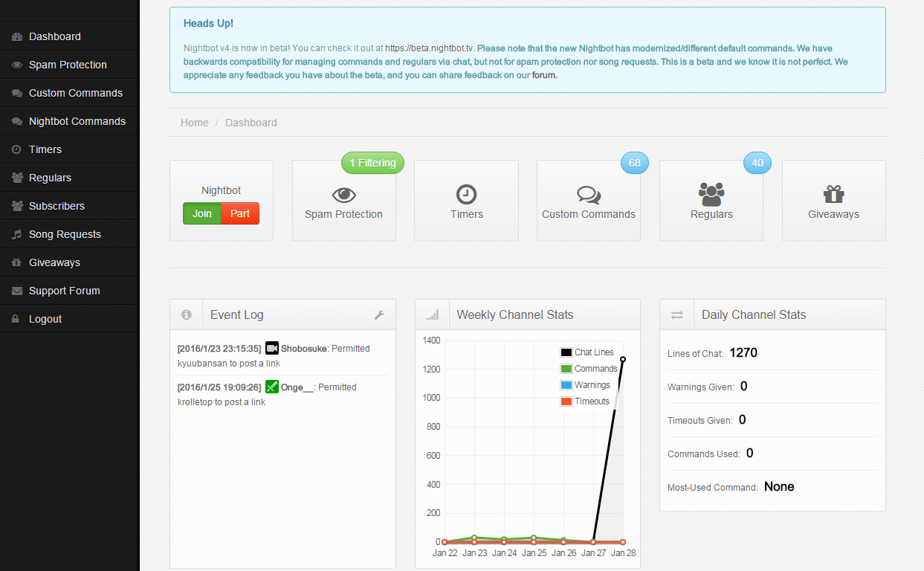Go to Nightbot Commands in the sidebar
Viewport: 924px width, 571px height.
69,121
